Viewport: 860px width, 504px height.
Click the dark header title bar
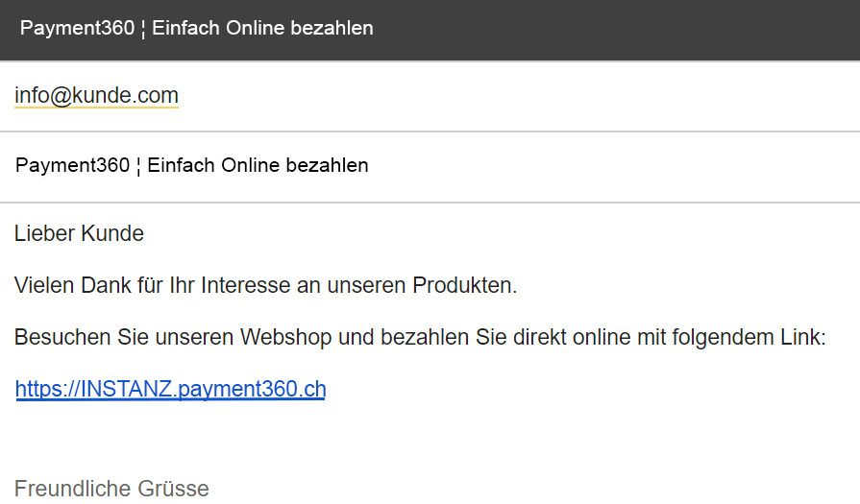[x=577, y=29]
